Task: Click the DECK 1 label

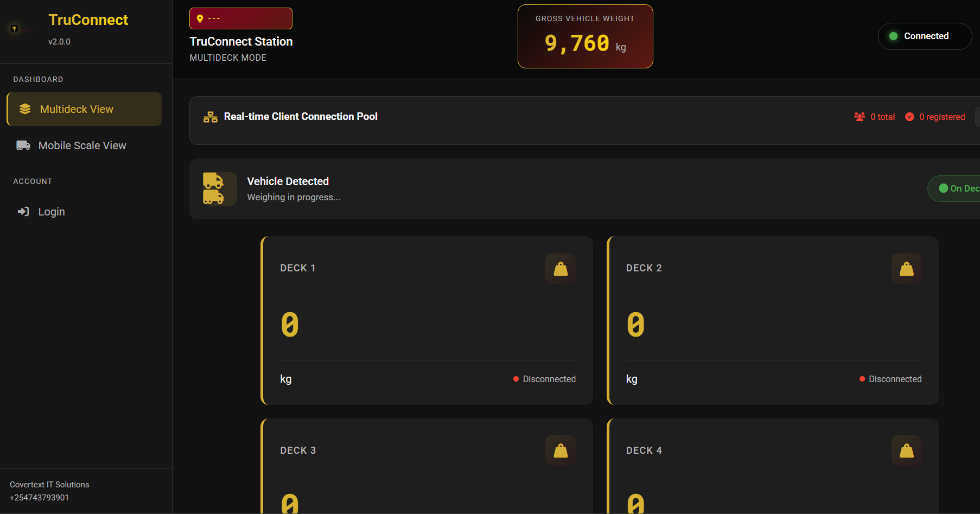Action: [x=298, y=268]
